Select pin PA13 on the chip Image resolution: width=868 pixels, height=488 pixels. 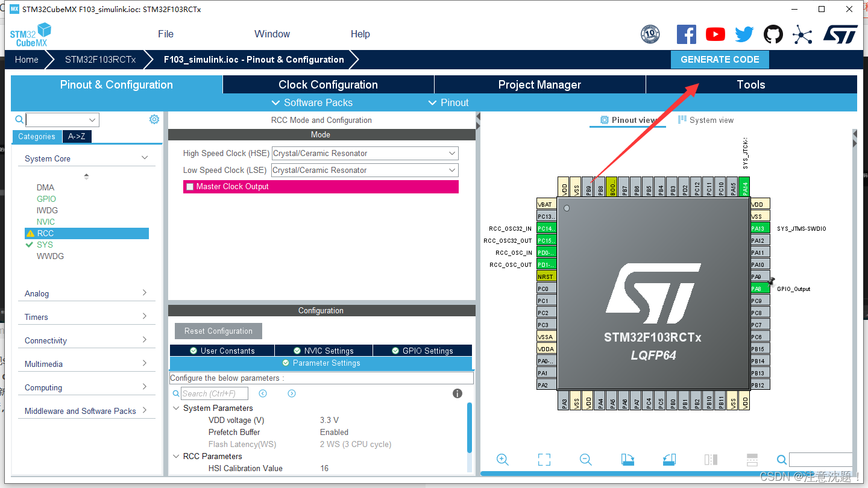point(760,228)
